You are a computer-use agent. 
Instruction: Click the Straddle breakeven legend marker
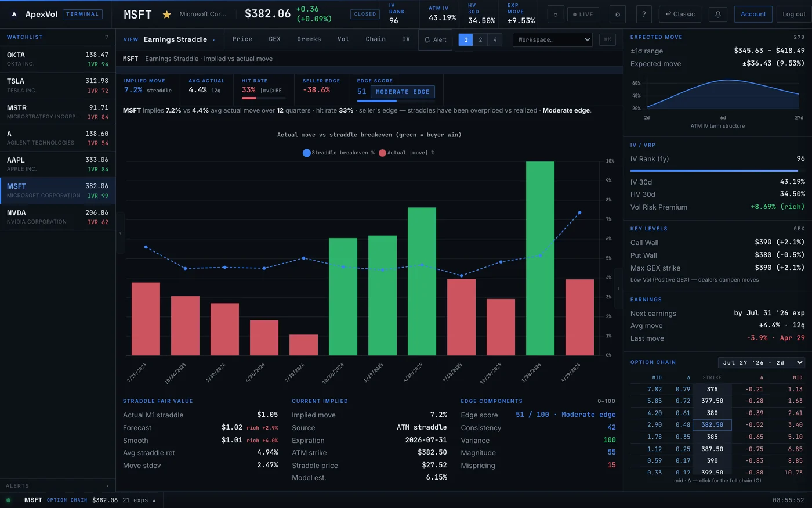pyautogui.click(x=307, y=153)
